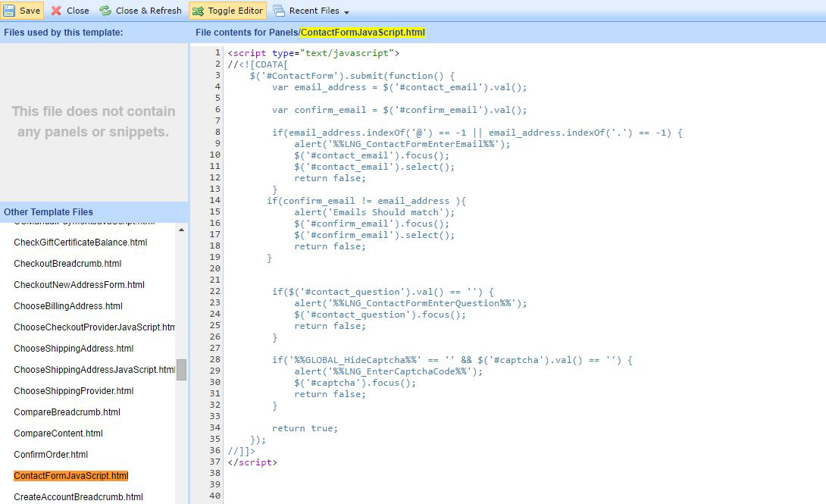Click the Toggle Editor label

pos(236,11)
